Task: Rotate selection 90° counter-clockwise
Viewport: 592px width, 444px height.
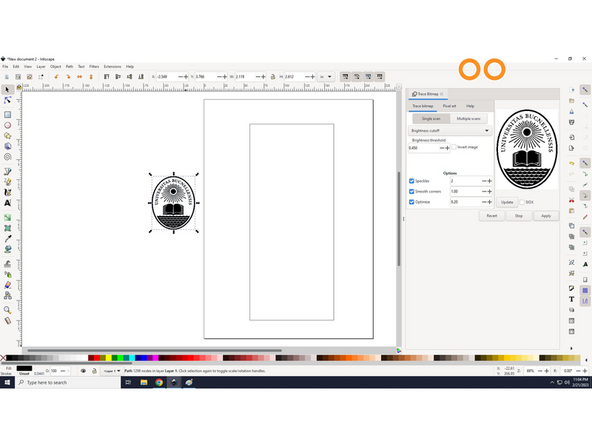Action: point(56,77)
